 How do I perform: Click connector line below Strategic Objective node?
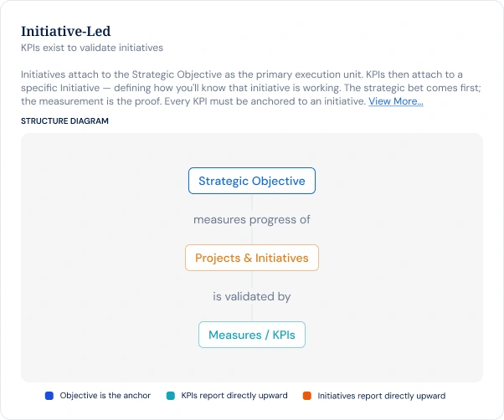tap(252, 203)
